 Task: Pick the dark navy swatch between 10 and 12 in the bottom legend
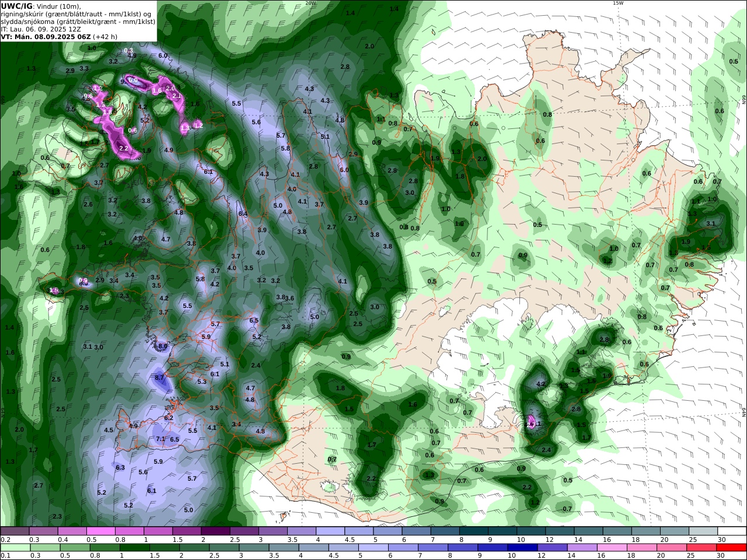tap(522, 547)
